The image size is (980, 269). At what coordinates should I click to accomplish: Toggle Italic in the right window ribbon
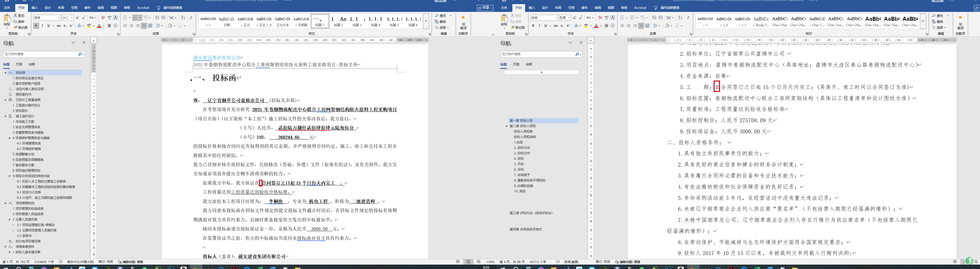point(539,26)
